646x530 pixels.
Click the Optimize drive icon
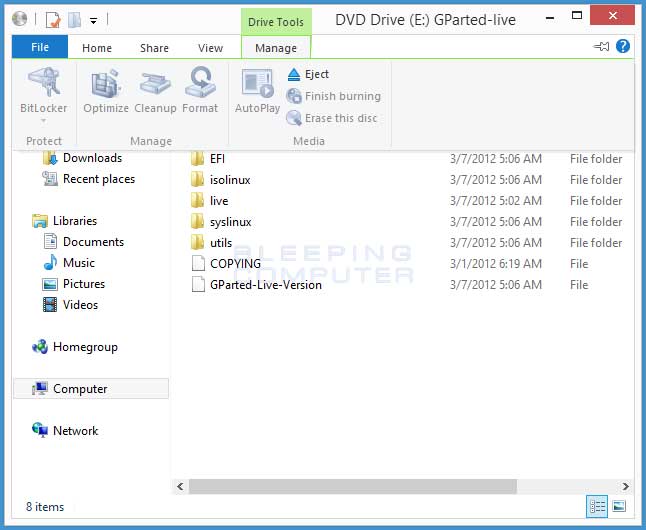tap(105, 84)
